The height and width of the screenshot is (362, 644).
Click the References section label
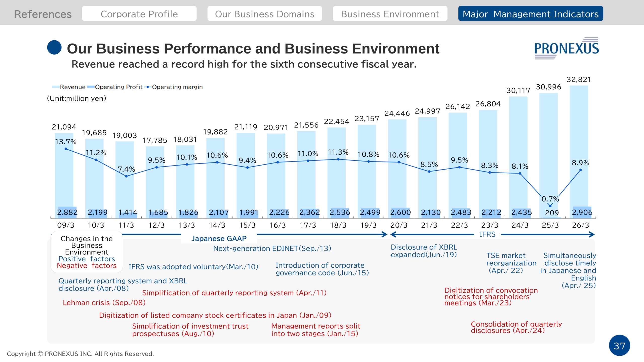(43, 14)
